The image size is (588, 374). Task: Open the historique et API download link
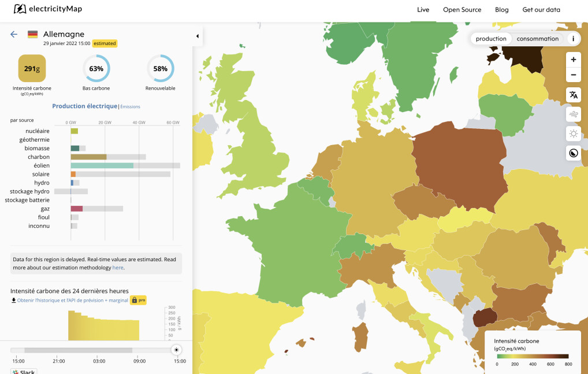[x=72, y=301]
